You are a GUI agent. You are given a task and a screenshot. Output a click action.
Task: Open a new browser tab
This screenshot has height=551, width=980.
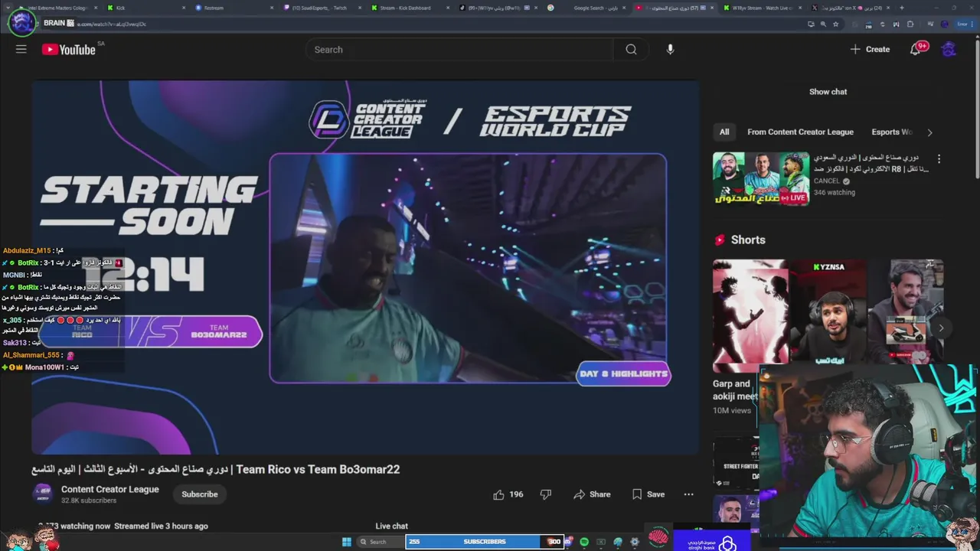pyautogui.click(x=901, y=8)
